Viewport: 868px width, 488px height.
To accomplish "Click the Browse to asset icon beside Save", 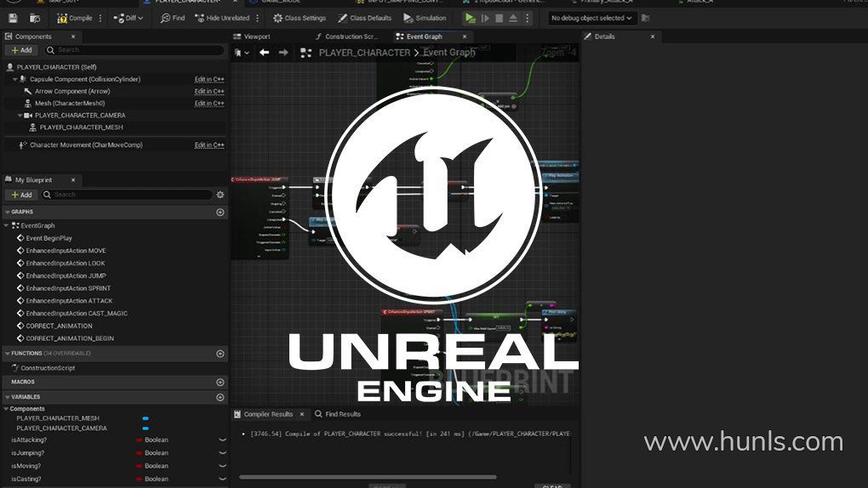I will point(34,18).
